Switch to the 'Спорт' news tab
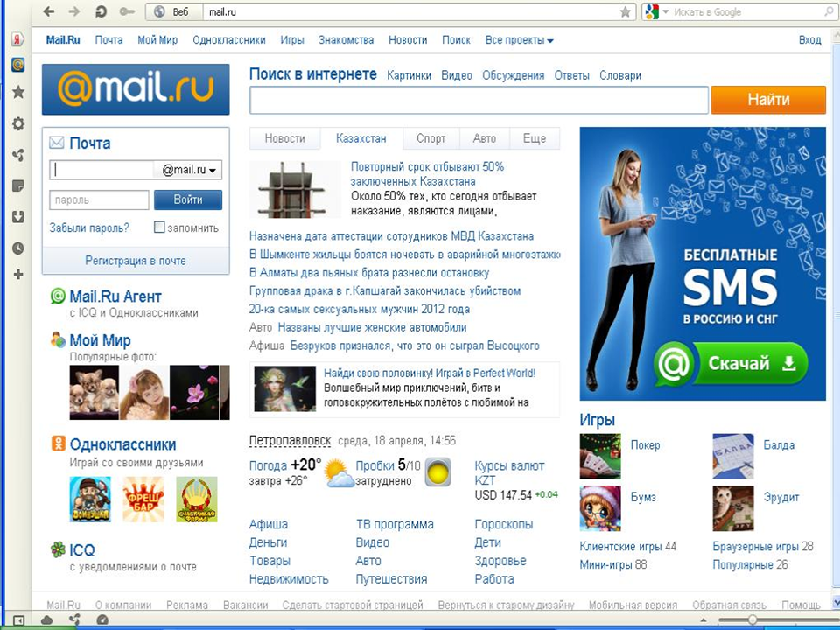This screenshot has height=630, width=840. [x=430, y=138]
